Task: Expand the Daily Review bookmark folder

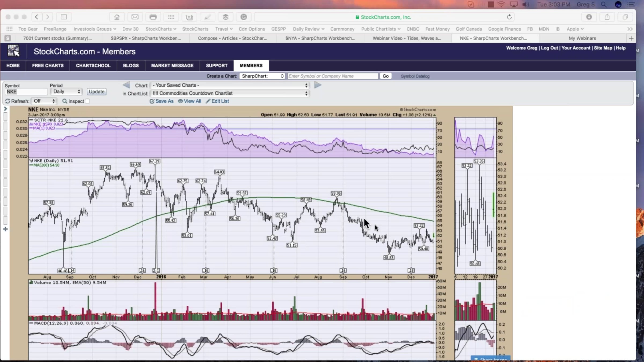Action: coord(309,29)
